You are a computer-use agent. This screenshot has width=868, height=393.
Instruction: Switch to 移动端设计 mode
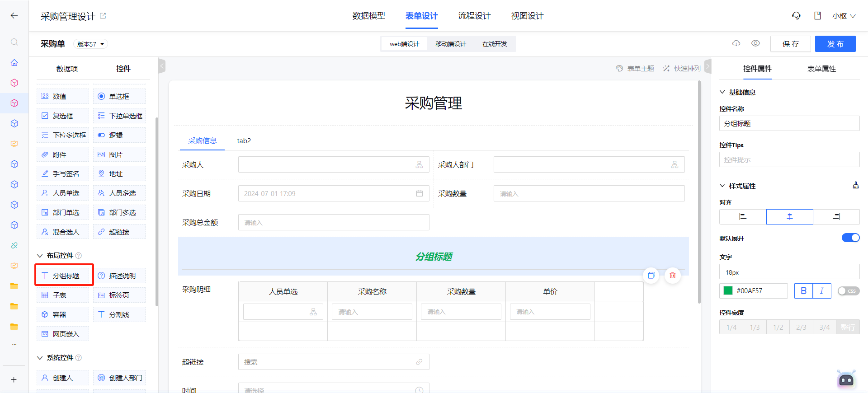pyautogui.click(x=451, y=44)
